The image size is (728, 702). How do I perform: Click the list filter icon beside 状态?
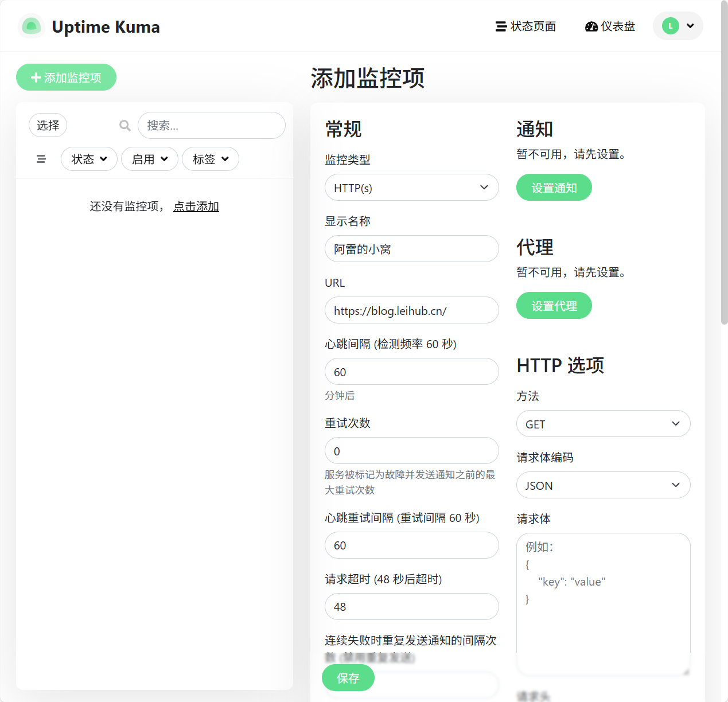pos(41,159)
